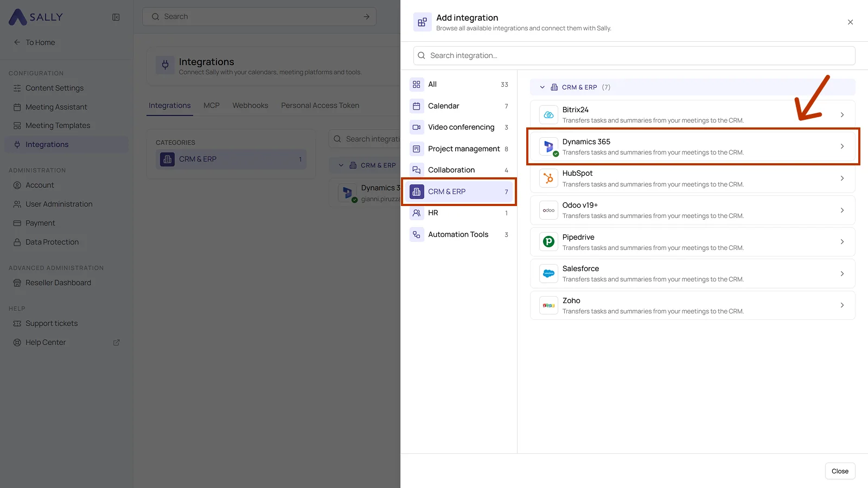
Task: Click the top Search input field
Action: [x=259, y=17]
